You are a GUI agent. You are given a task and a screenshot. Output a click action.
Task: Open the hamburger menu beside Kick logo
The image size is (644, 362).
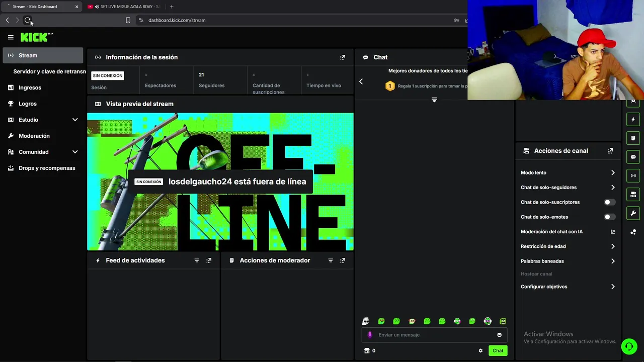11,37
